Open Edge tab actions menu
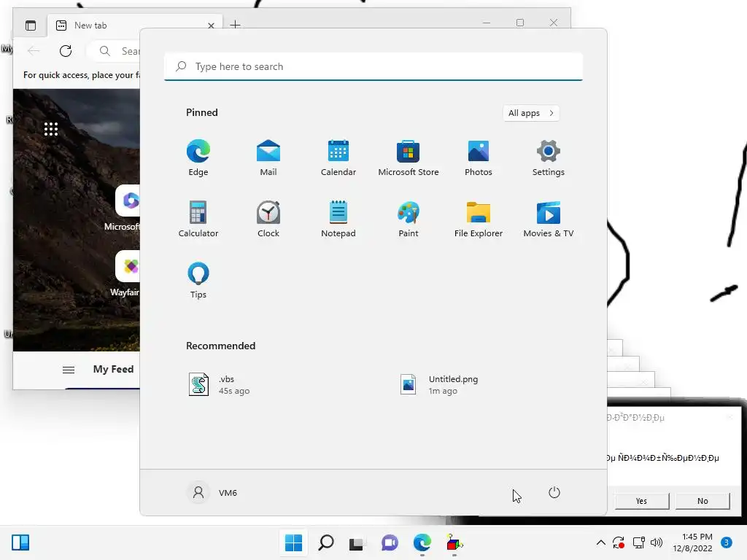Viewport: 747px width, 560px height. (31, 26)
